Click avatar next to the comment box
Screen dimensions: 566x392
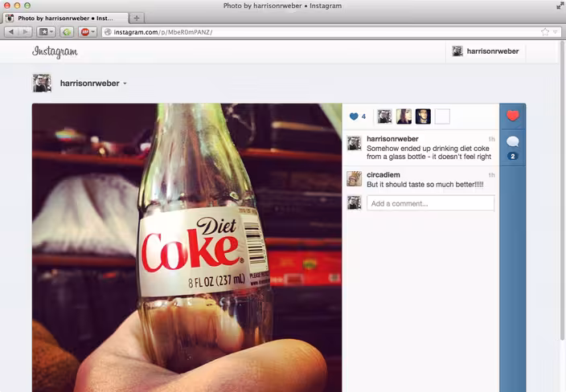click(355, 202)
